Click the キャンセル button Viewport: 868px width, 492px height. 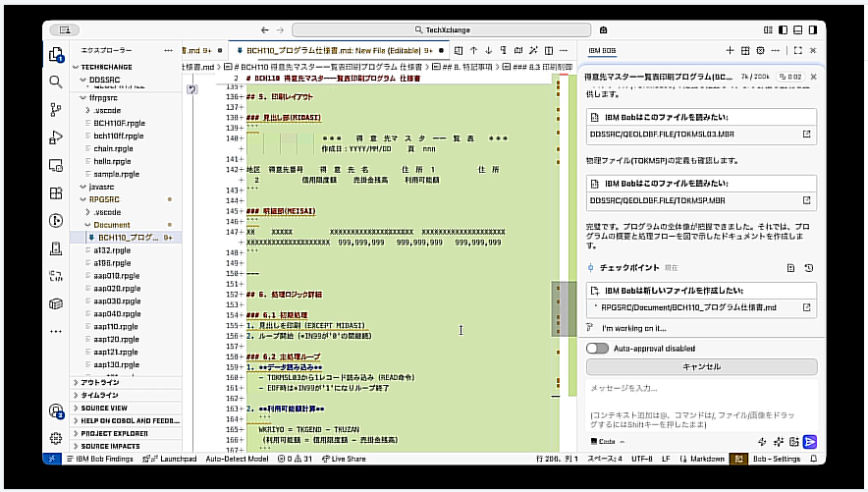pos(701,366)
